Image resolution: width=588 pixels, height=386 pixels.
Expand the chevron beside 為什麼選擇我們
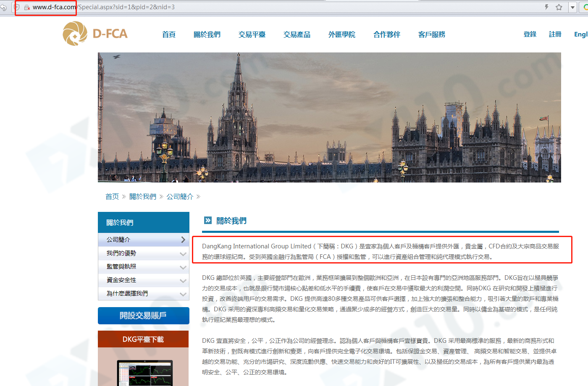point(183,294)
